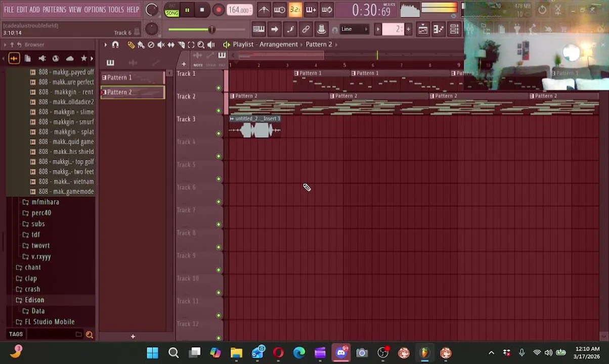The image size is (609, 364).
Task: Open FL Studio icon in Windows taskbar
Action: (x=424, y=352)
